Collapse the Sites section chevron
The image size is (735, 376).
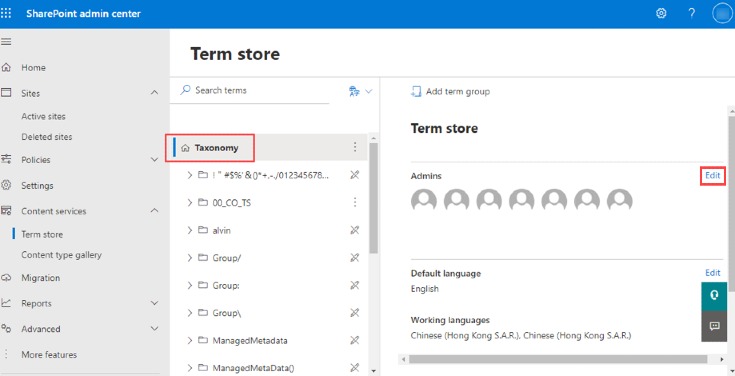click(154, 93)
